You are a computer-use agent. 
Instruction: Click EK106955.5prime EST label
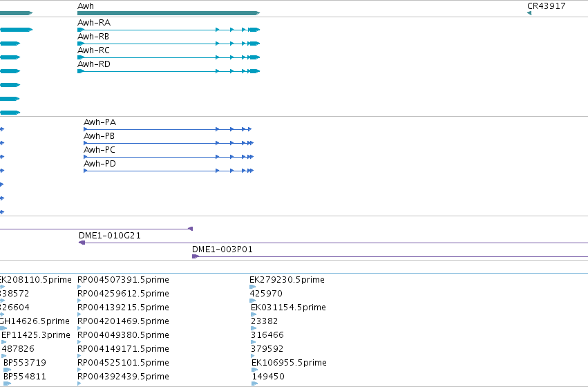click(289, 363)
